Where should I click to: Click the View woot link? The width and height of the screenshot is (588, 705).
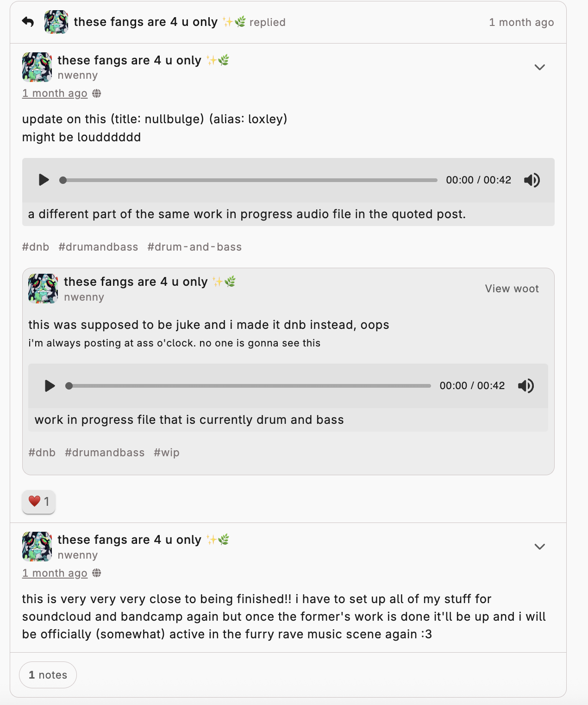click(x=512, y=289)
